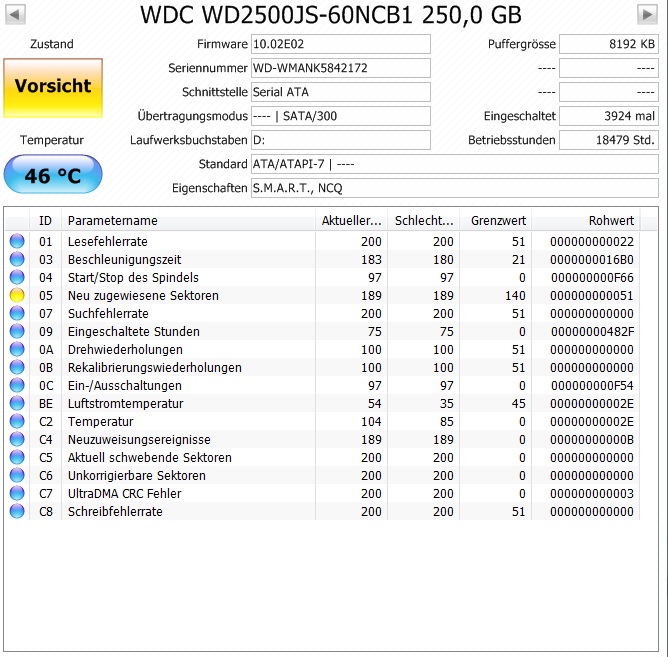This screenshot has height=657, width=668.
Task: Click blue status dot for Neuzuweisungsereignisse
Action: pyautogui.click(x=17, y=439)
